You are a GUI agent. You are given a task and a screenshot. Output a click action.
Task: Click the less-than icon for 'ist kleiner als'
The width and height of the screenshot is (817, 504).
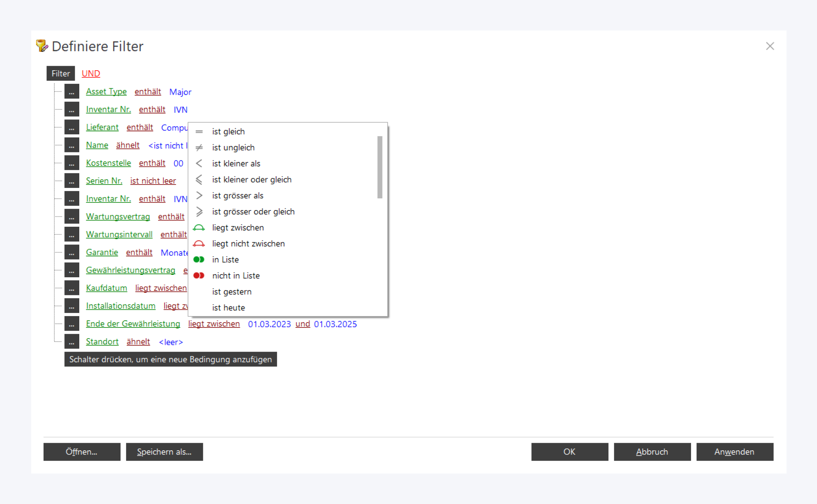tap(199, 164)
